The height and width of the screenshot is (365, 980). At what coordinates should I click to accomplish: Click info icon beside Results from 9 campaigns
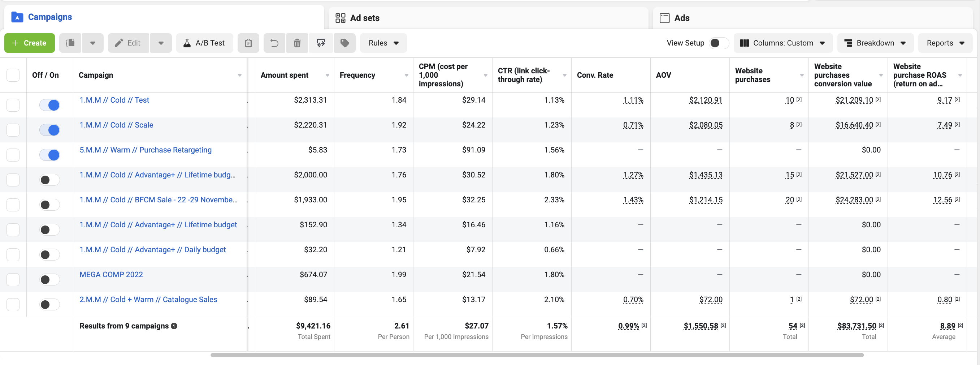click(174, 326)
